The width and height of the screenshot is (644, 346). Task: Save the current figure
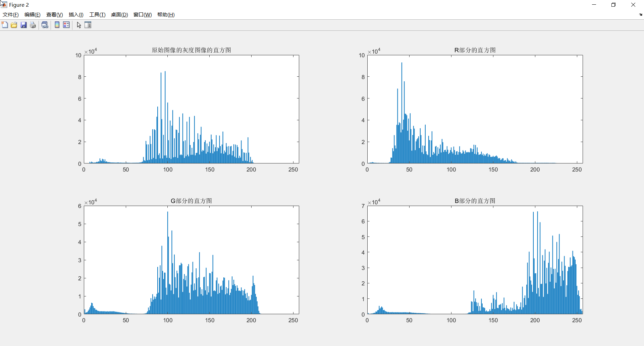23,25
